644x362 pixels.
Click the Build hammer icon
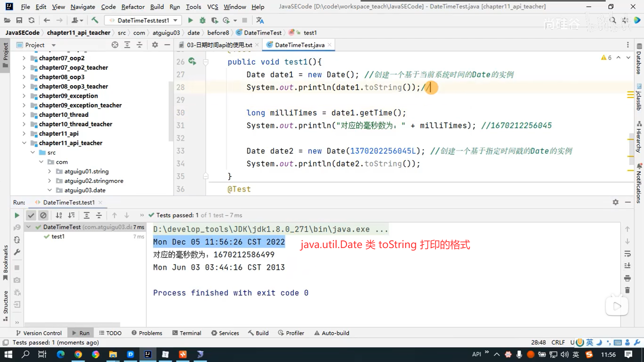click(95, 20)
